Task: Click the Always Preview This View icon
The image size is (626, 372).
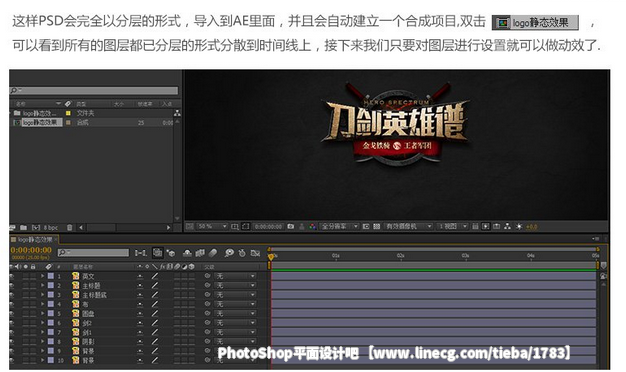Action: tap(190, 226)
